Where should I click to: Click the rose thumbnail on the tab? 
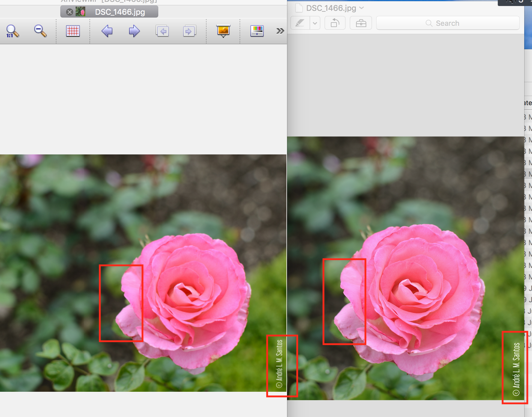pyautogui.click(x=80, y=12)
